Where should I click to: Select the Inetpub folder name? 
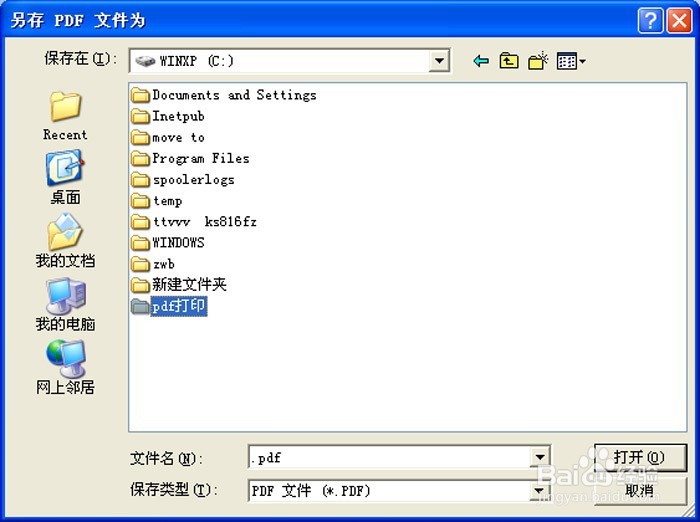click(179, 116)
